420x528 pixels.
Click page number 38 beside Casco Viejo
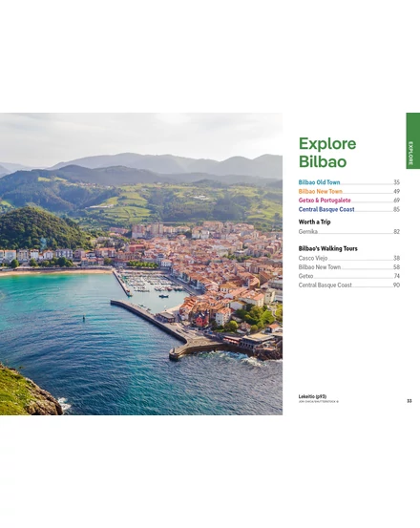point(396,259)
